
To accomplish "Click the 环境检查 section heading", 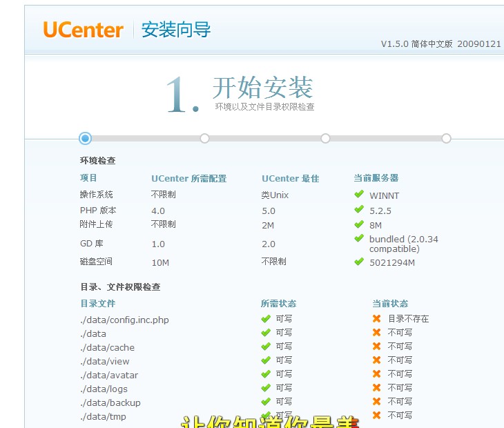I will [98, 160].
